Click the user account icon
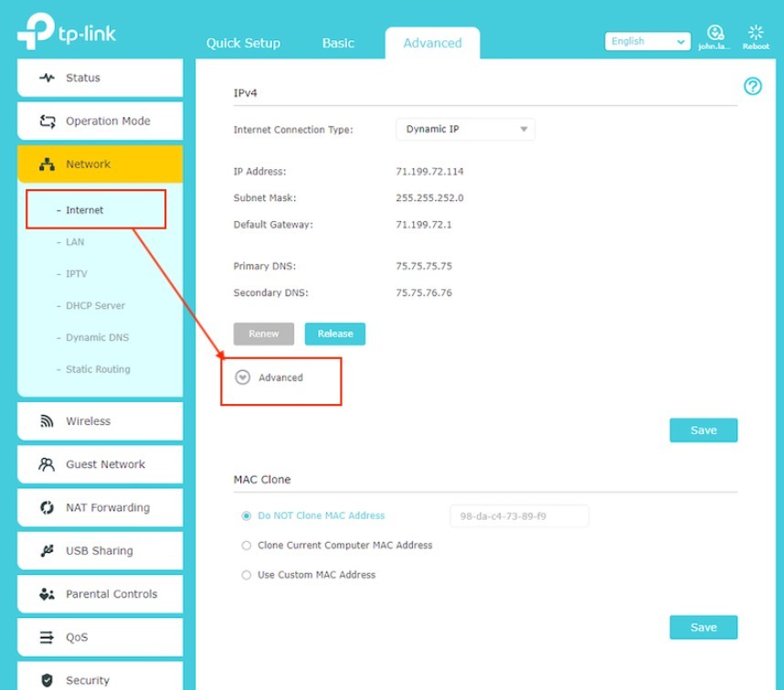Viewport: 784px width, 690px height. (x=715, y=33)
